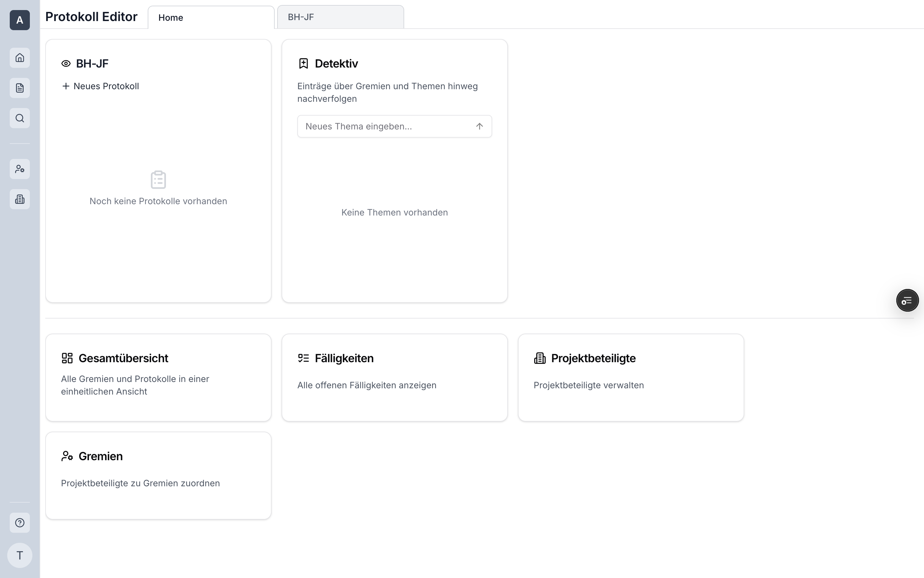The height and width of the screenshot is (578, 924).
Task: Switch to the BH-JF tab
Action: (340, 17)
